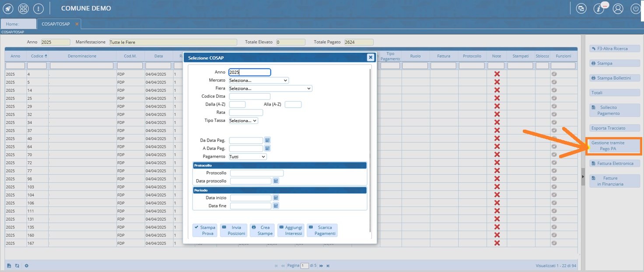Open the three-dot vertical menu icon
This screenshot has height=272, width=644.
click(x=38, y=8)
